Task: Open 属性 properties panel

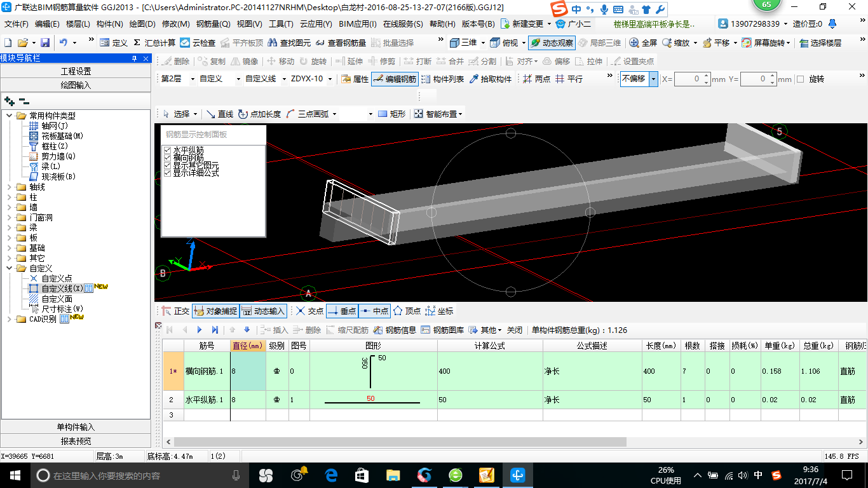Action: click(355, 79)
